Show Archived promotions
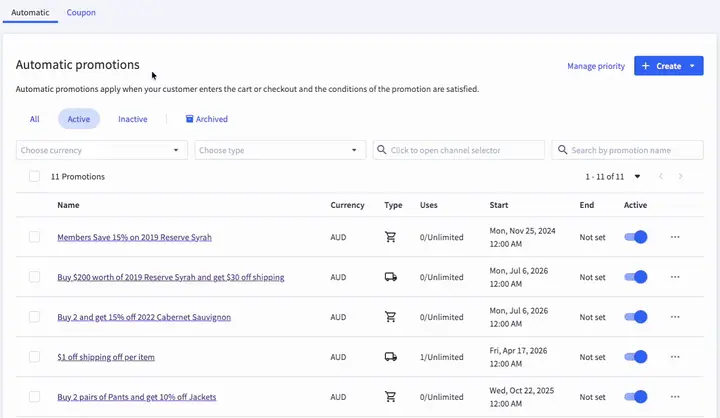The image size is (720, 418). (207, 119)
